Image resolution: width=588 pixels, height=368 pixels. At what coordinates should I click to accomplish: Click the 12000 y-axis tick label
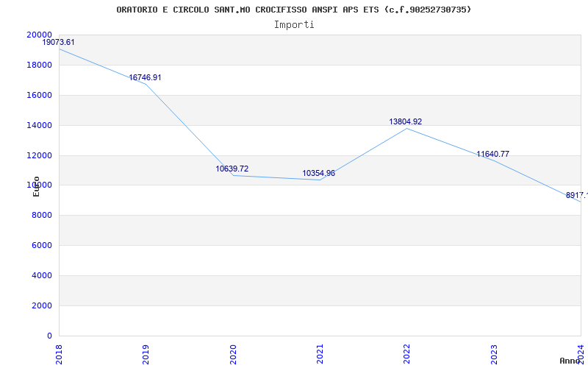click(x=39, y=155)
